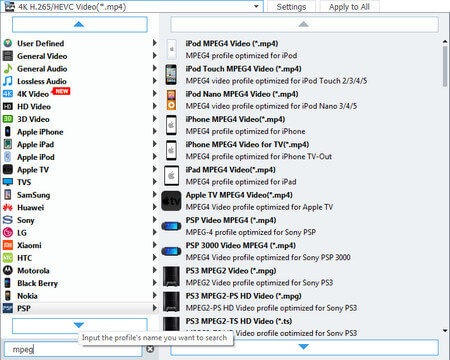The height and width of the screenshot is (360, 450).
Task: Click scrollbar down arrow in profile list
Action: pos(445,330)
